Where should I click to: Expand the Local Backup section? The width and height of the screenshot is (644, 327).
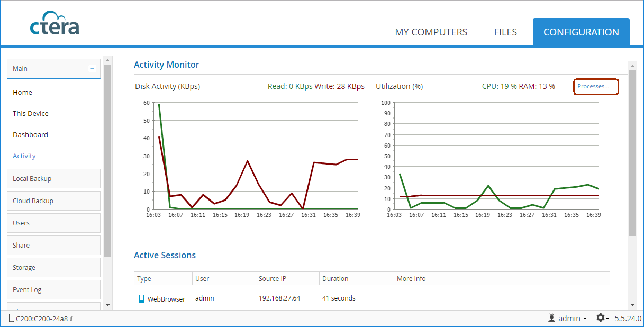(53, 179)
